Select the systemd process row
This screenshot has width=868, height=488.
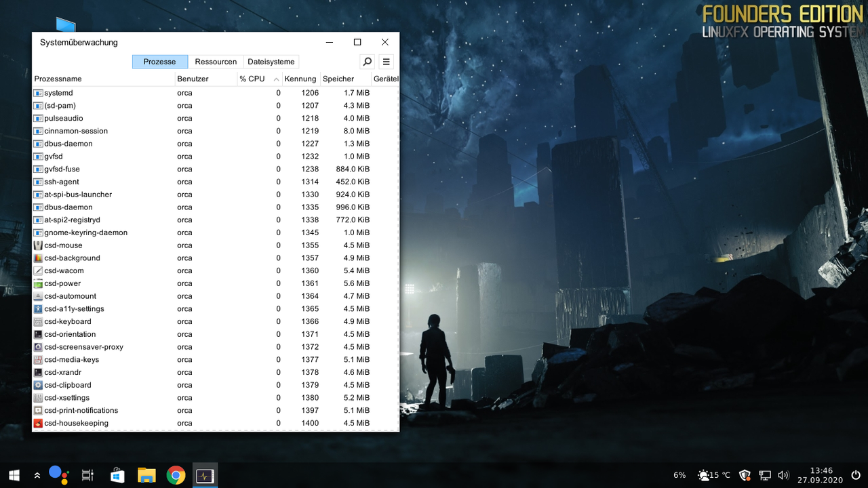[x=216, y=93]
